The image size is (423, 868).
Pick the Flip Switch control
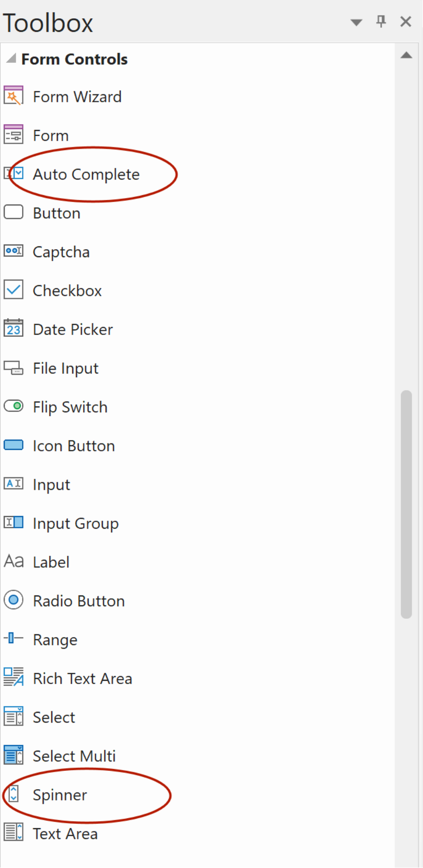click(x=70, y=407)
